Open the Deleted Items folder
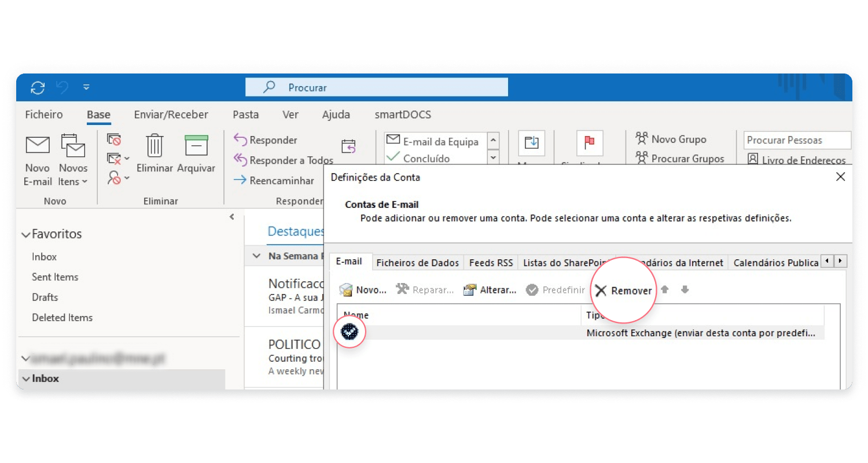Viewport: 868px width, 463px height. 62,317
